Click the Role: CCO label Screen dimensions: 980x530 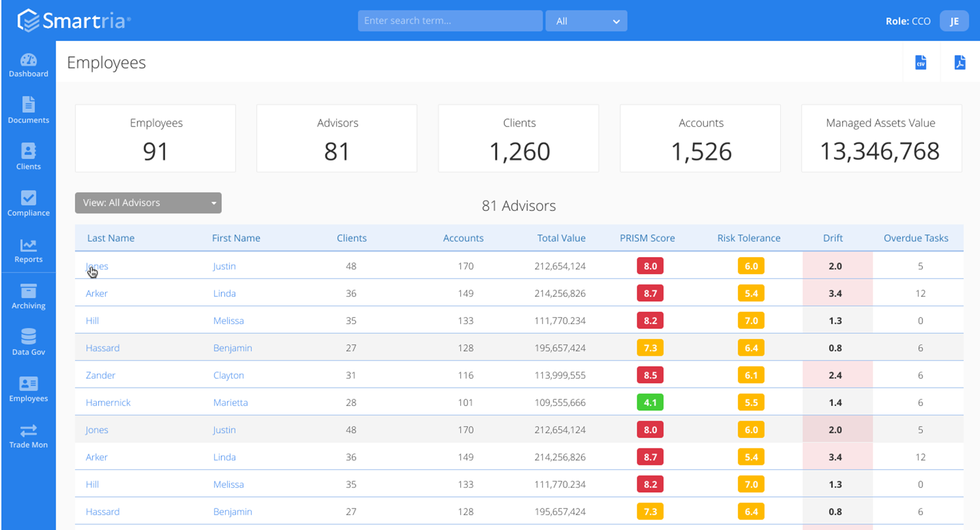pyautogui.click(x=908, y=21)
